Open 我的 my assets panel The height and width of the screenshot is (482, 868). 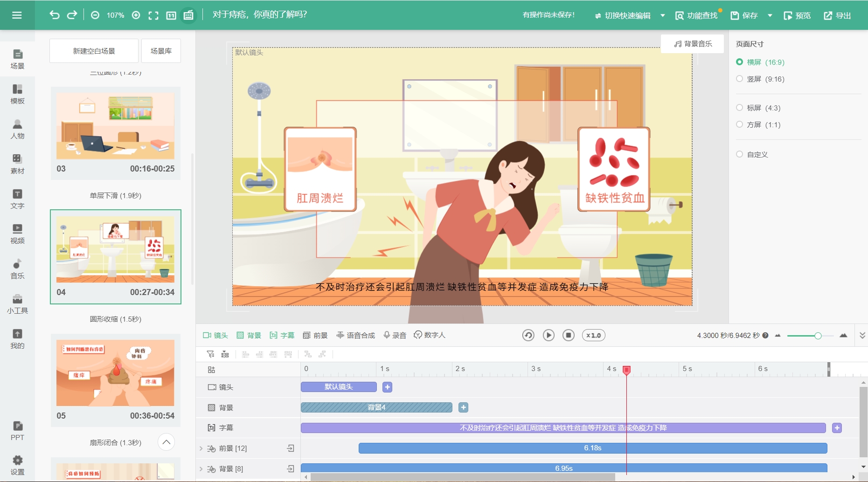17,339
